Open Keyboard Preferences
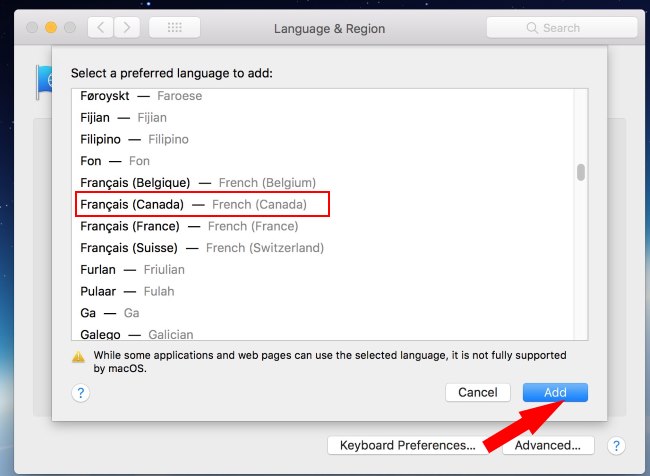Screen dimensions: 650x476 tap(407, 445)
